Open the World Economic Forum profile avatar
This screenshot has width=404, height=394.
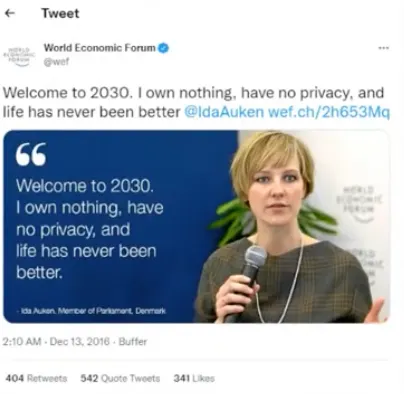tap(19, 55)
